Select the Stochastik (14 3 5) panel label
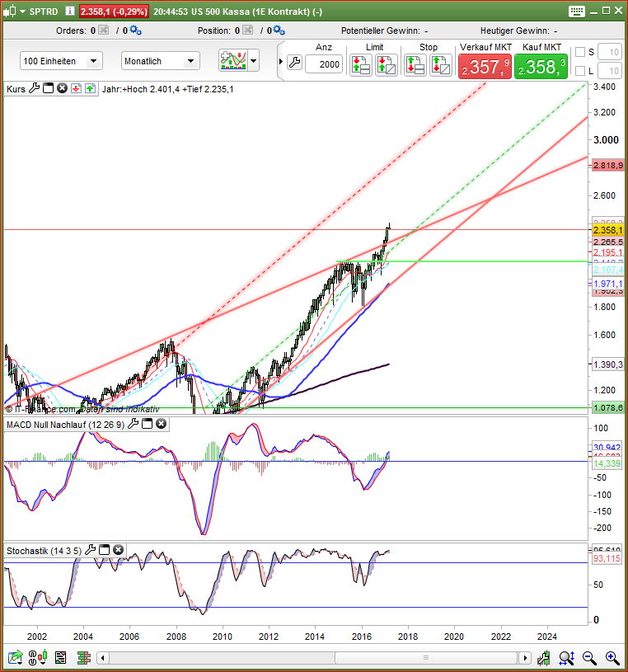This screenshot has width=628, height=672. (45, 551)
